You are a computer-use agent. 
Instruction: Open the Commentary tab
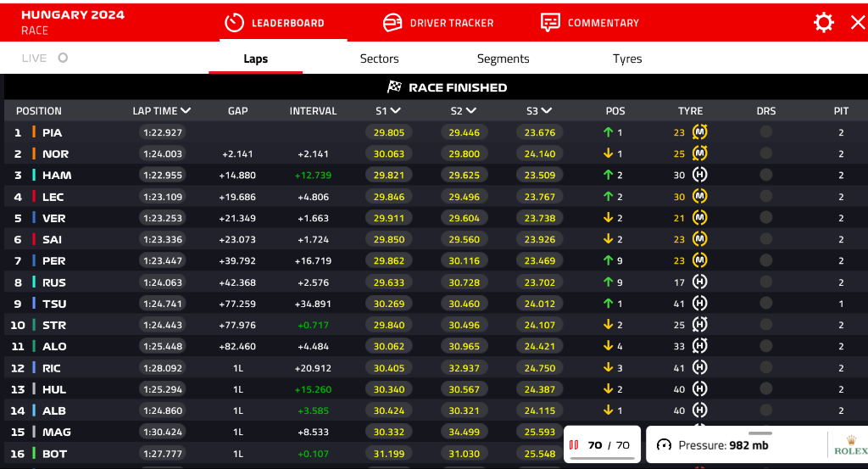[x=590, y=23]
